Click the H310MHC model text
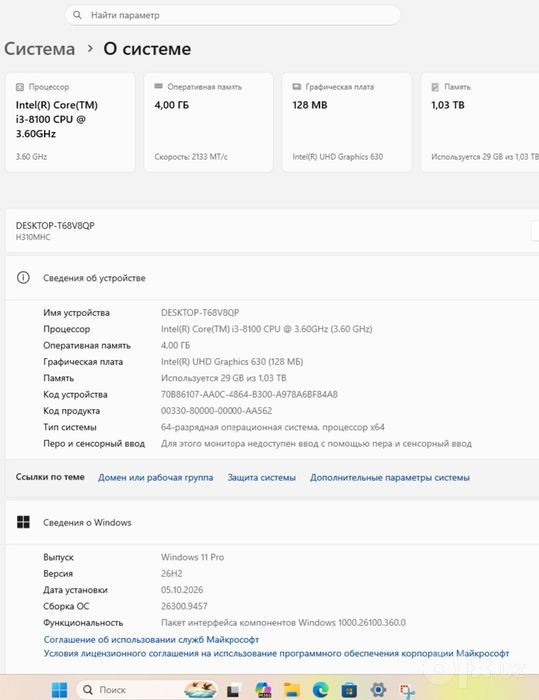539x700 pixels. [33, 237]
